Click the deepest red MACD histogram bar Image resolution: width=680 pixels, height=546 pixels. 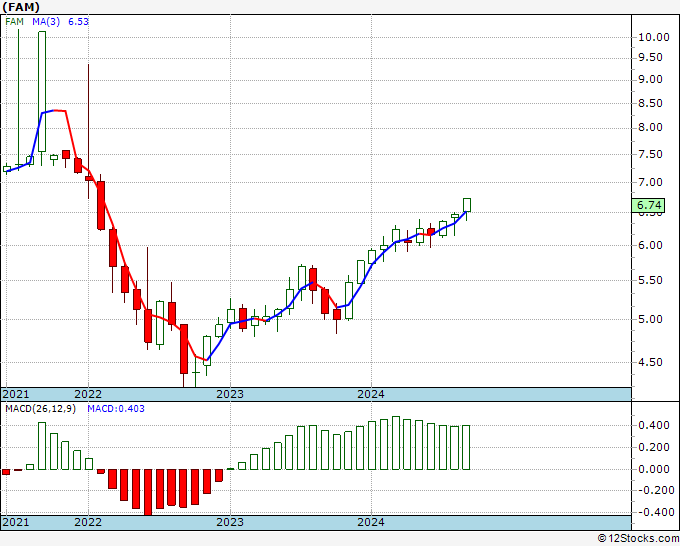pyautogui.click(x=148, y=492)
